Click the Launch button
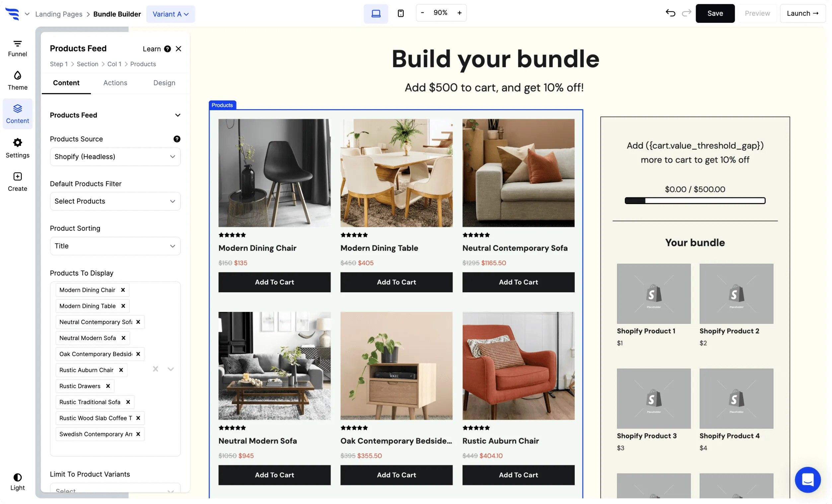This screenshot has height=504, width=832. coord(802,13)
